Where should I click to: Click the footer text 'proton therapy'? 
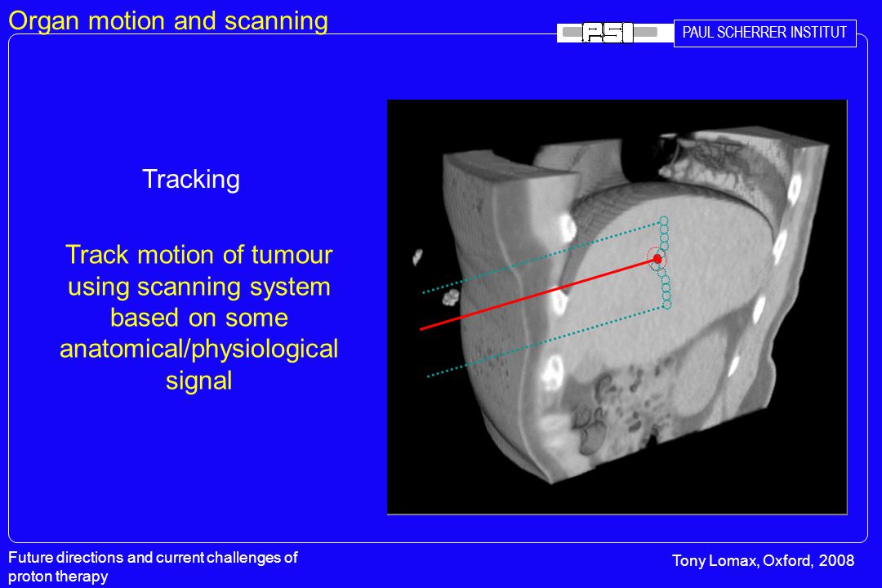pos(58,577)
